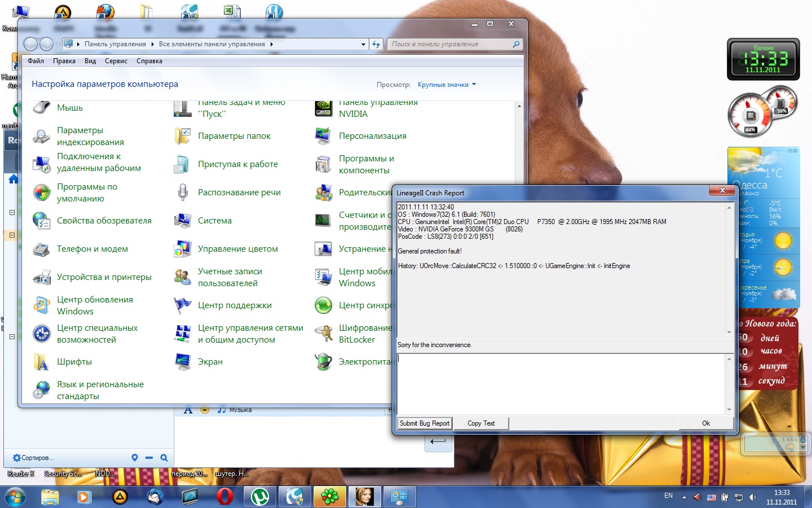Image resolution: width=812 pixels, height=508 pixels.
Task: Click Submit Bug Report button
Action: coord(425,423)
